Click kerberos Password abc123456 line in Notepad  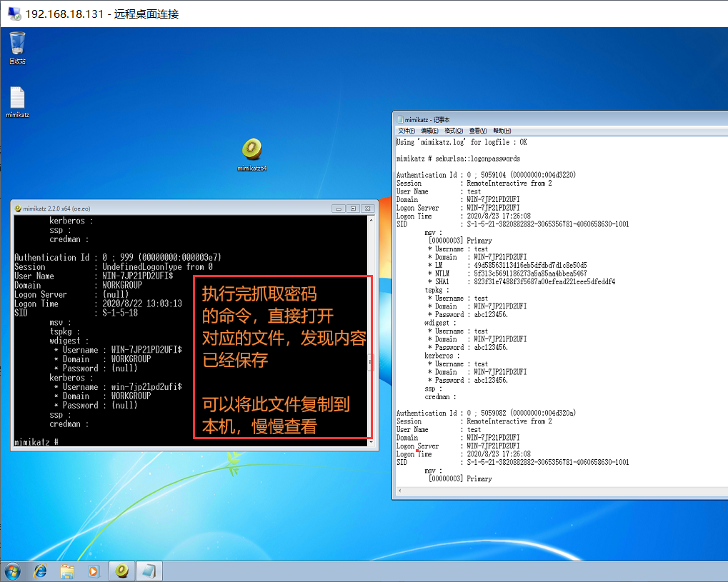pos(468,380)
